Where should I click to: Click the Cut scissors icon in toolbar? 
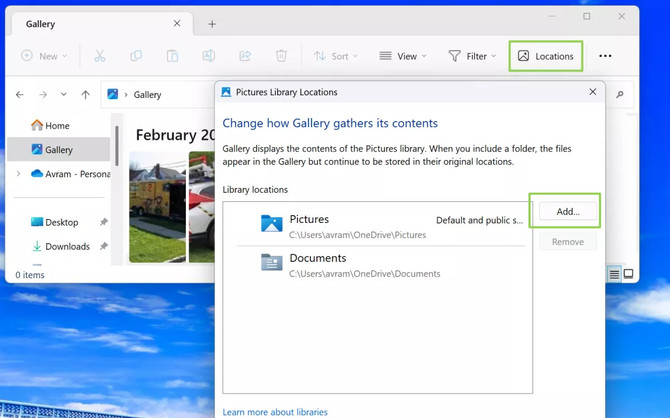coord(100,56)
